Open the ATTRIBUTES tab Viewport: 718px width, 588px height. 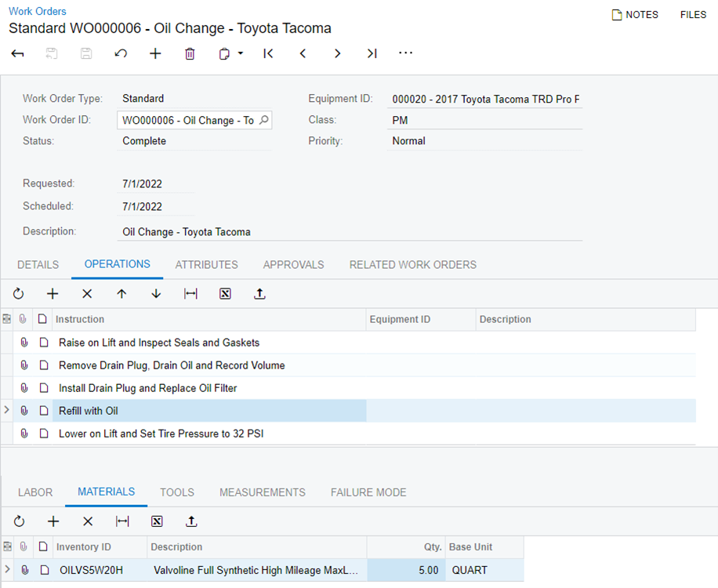click(x=206, y=265)
